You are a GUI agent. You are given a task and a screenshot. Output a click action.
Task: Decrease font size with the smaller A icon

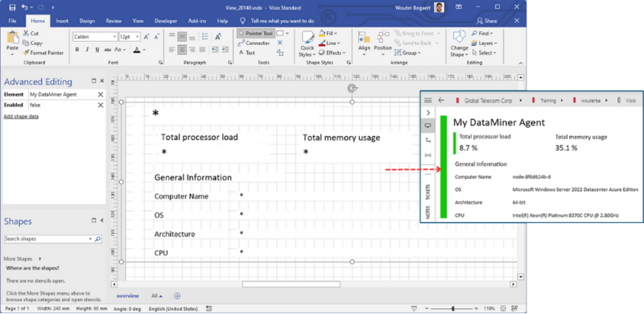coord(156,37)
